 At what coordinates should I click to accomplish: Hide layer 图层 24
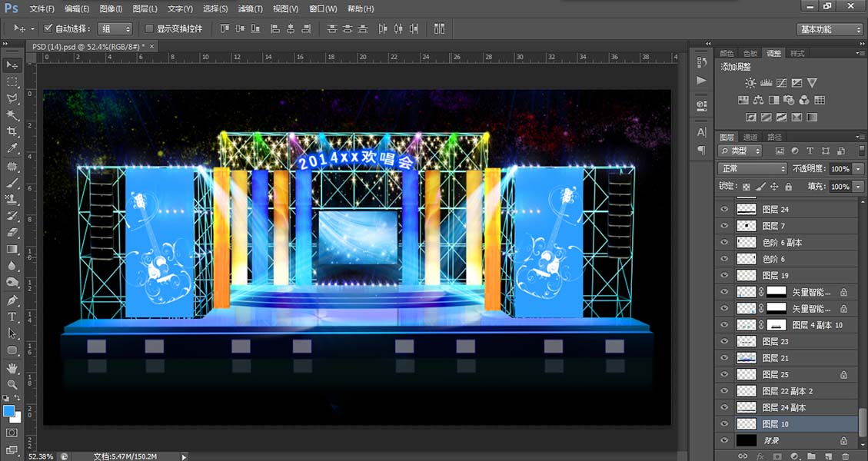point(724,209)
